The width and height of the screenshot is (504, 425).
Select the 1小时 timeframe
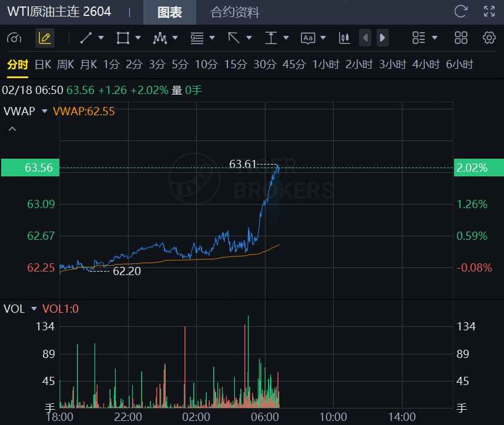click(326, 64)
